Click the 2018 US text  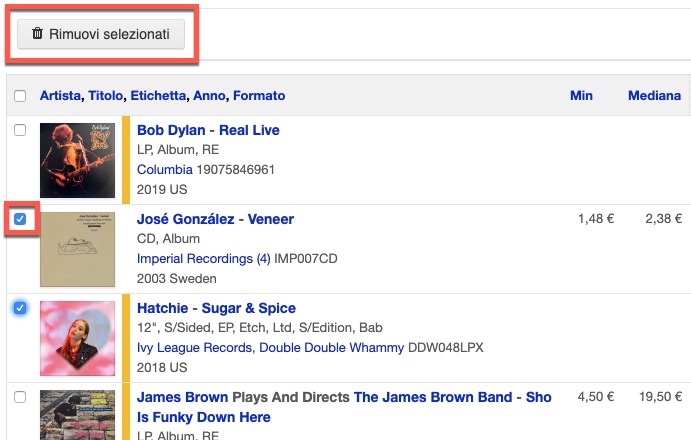(162, 368)
